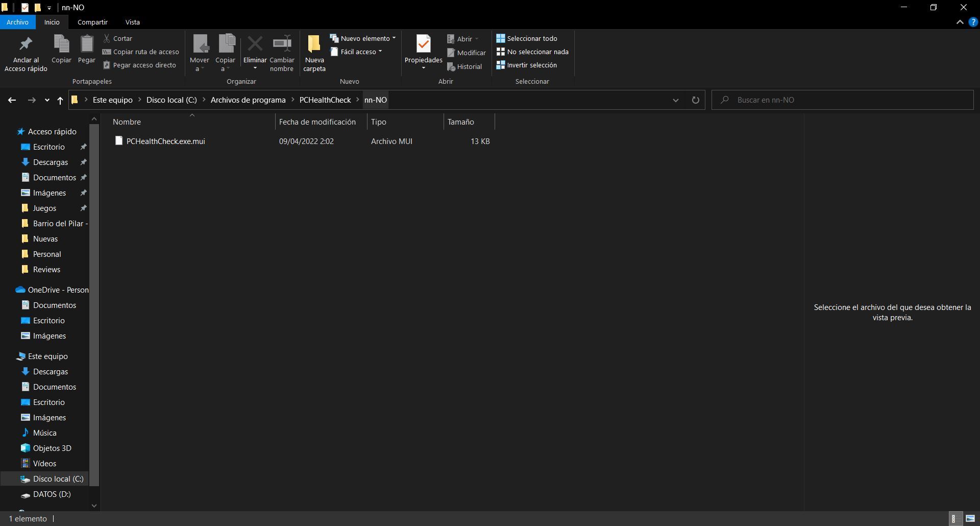The width and height of the screenshot is (980, 526).
Task: Switch to large icons view in status bar
Action: click(x=970, y=519)
